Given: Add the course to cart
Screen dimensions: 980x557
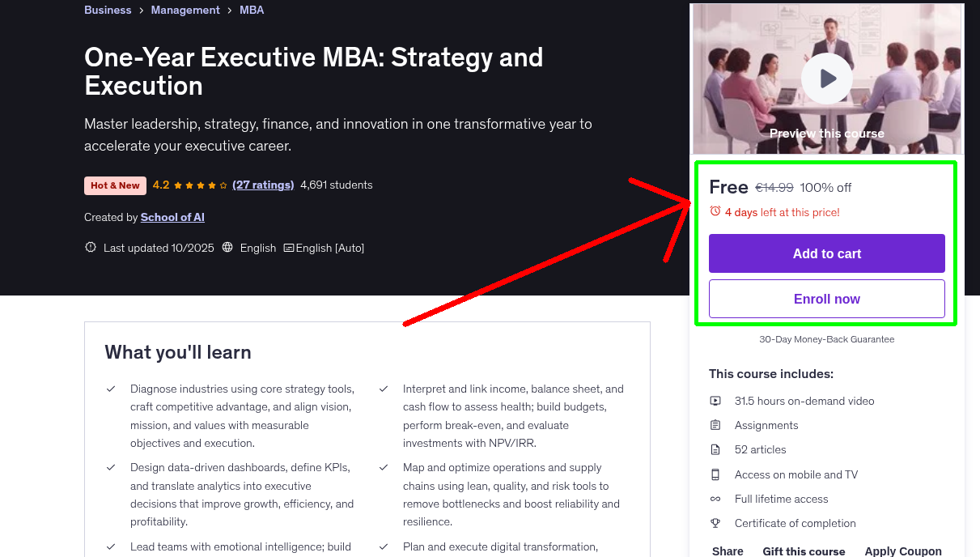Looking at the screenshot, I should (x=826, y=253).
